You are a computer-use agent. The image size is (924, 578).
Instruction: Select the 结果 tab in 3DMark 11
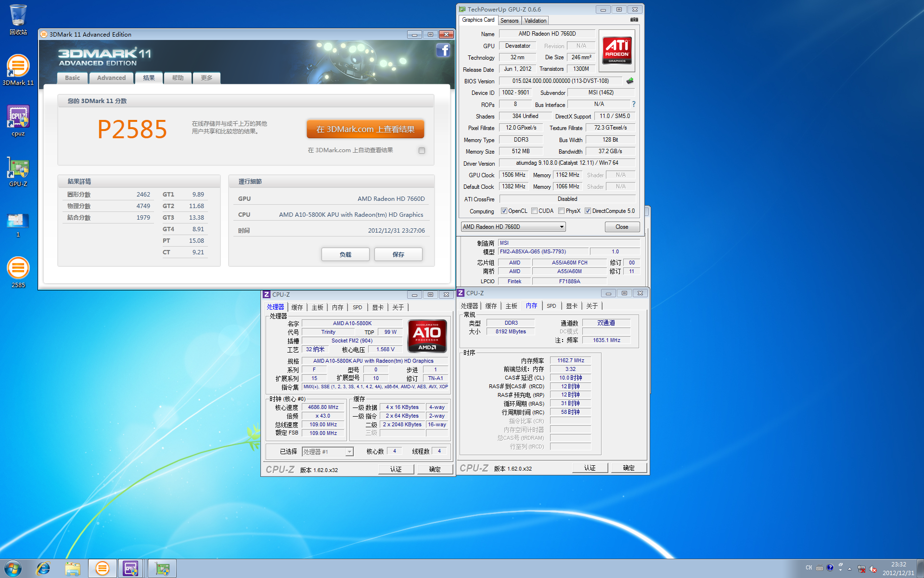pos(149,78)
